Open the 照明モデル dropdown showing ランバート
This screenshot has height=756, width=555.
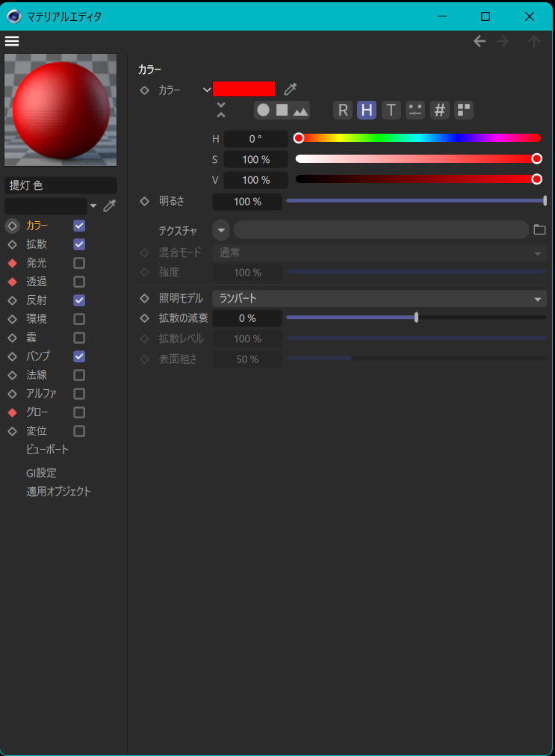379,299
